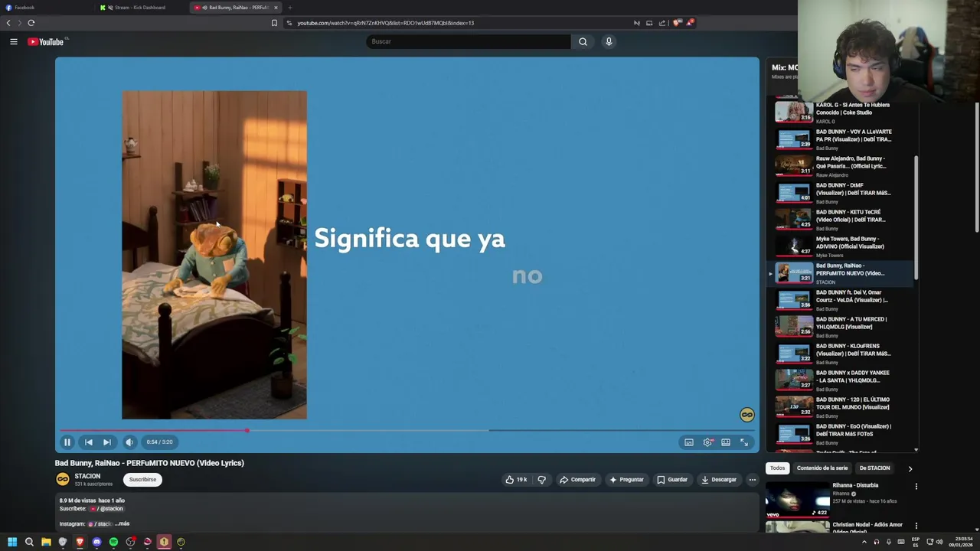Save video with Guardar button

[671, 480]
